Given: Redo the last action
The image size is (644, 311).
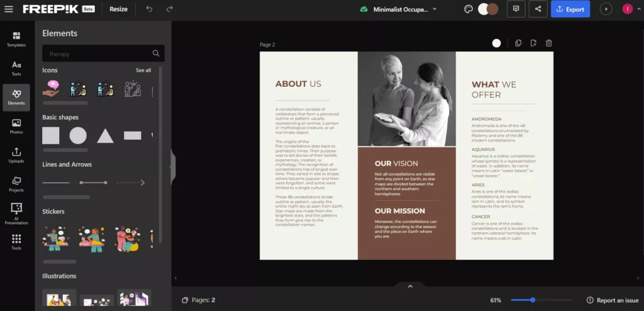Looking at the screenshot, I should click(169, 9).
